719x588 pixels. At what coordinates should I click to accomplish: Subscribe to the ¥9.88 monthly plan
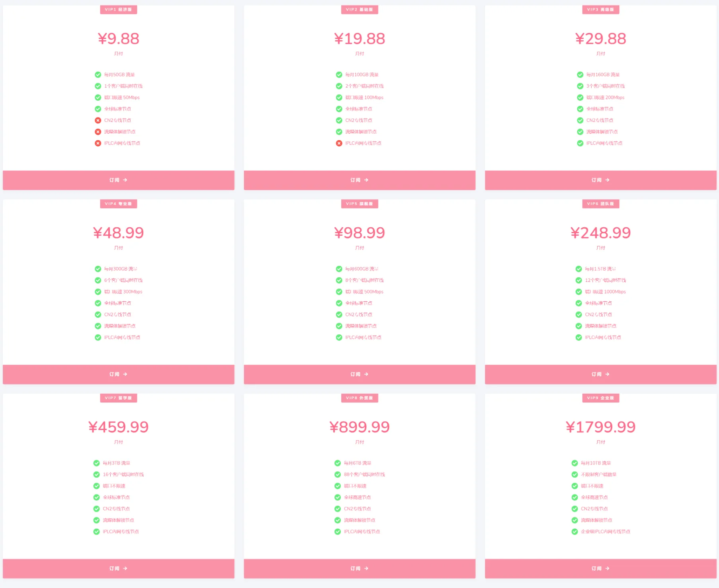tap(118, 180)
